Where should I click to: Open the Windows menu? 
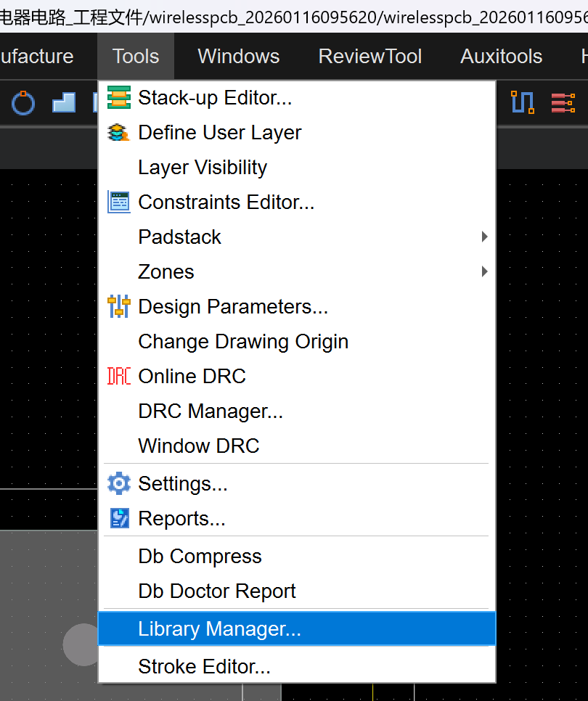click(x=238, y=57)
